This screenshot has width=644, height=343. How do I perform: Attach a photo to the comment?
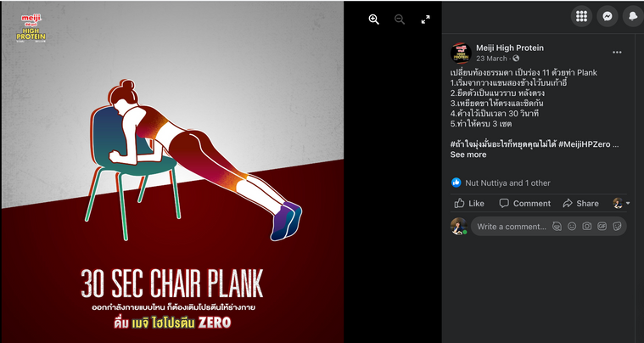(x=587, y=227)
